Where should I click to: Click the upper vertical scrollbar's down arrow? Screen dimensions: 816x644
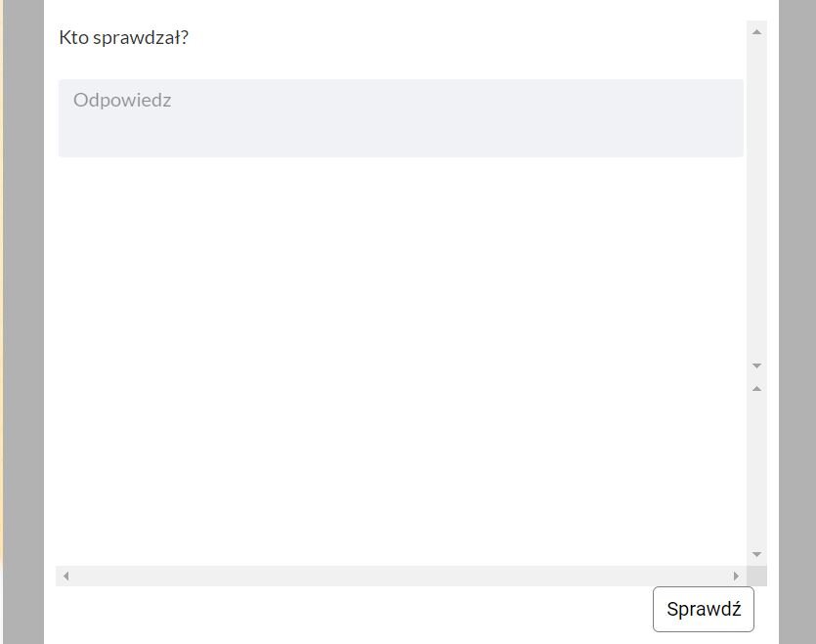(x=756, y=365)
